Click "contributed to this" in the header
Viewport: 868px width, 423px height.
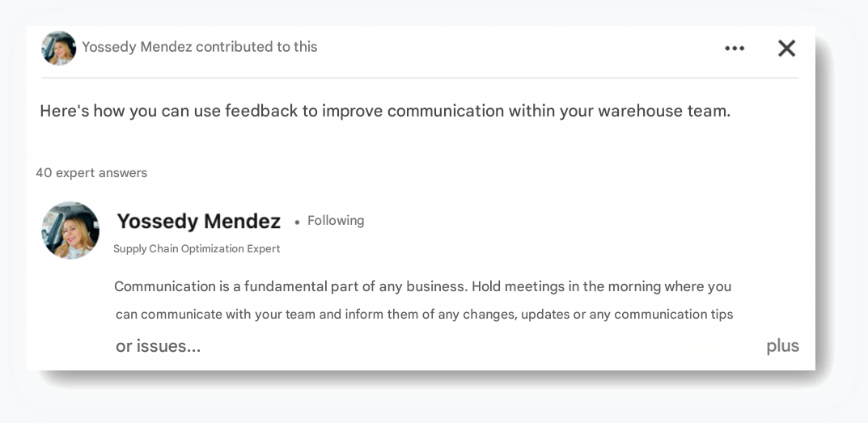coord(256,47)
